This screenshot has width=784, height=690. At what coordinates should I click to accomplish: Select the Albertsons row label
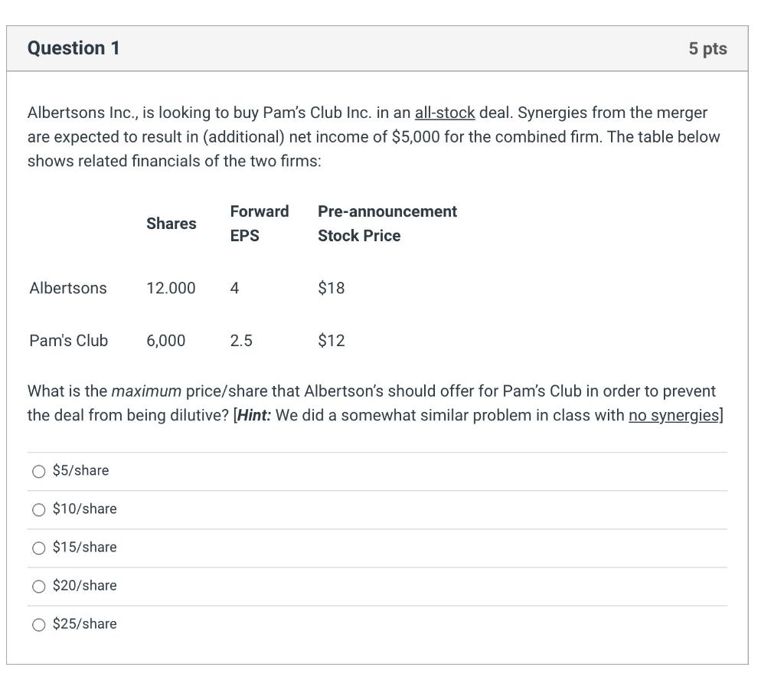pos(67,288)
